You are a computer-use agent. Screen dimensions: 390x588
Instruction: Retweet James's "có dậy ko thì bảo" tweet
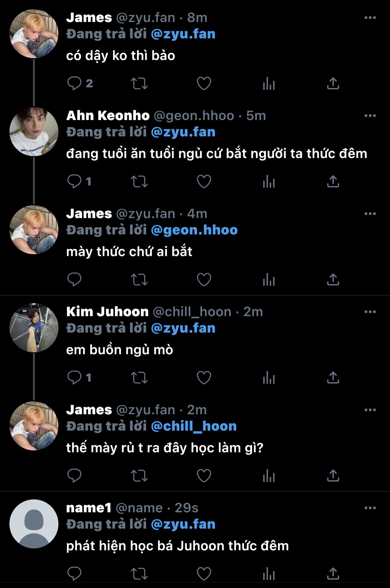coord(139,84)
